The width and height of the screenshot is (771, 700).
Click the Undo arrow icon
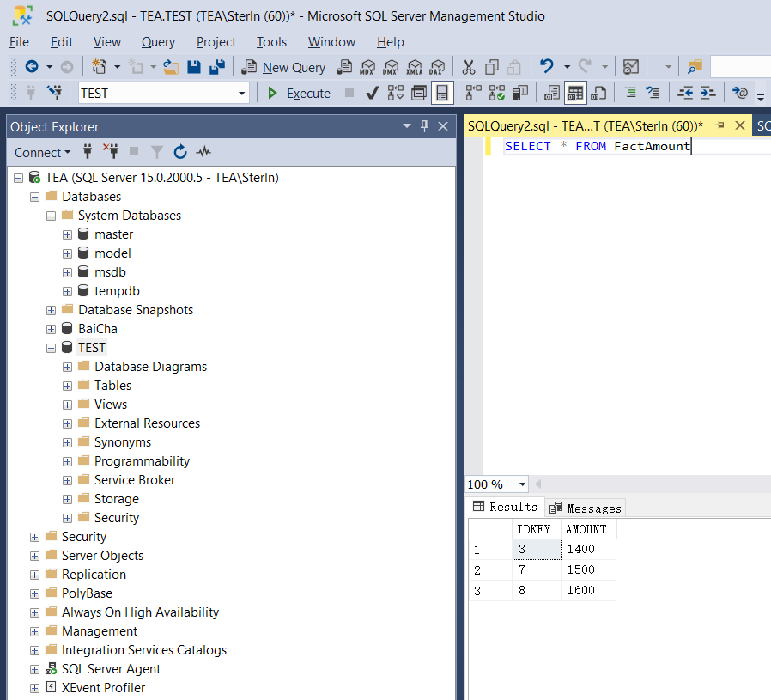tap(547, 66)
